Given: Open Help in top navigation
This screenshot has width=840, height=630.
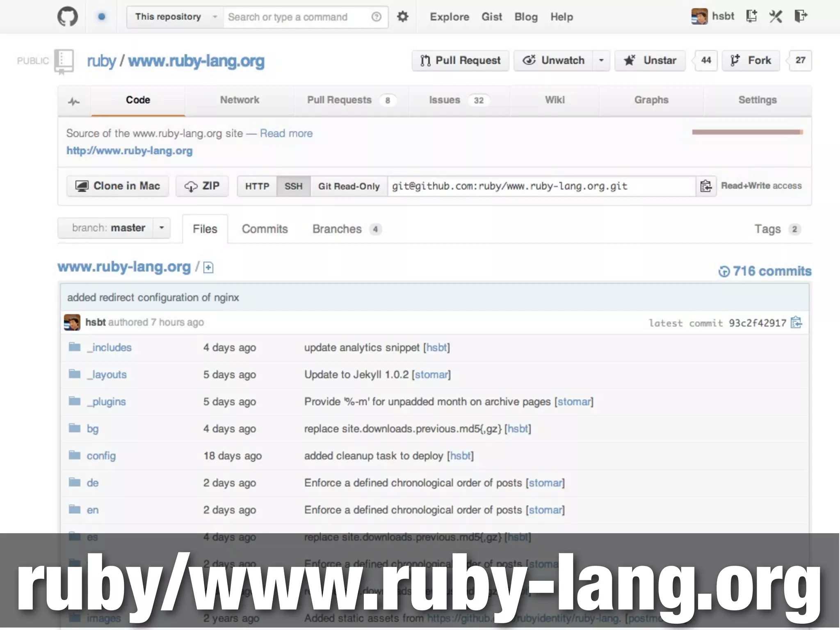Looking at the screenshot, I should pos(562,17).
